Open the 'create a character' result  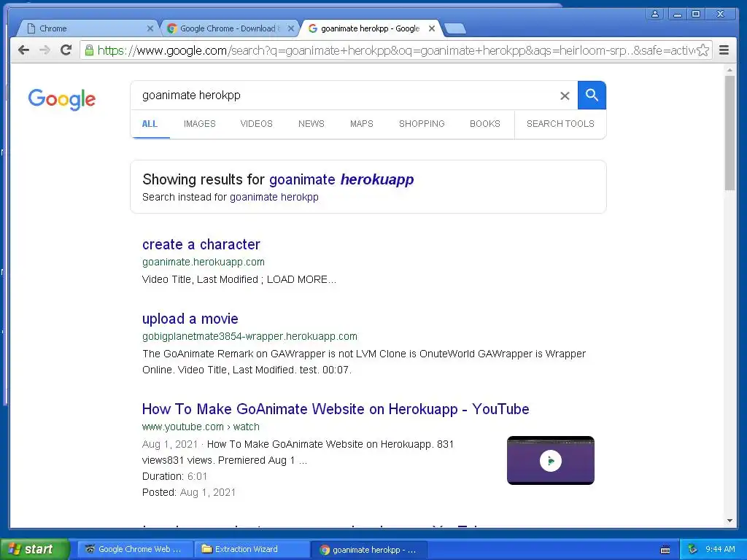pos(201,244)
